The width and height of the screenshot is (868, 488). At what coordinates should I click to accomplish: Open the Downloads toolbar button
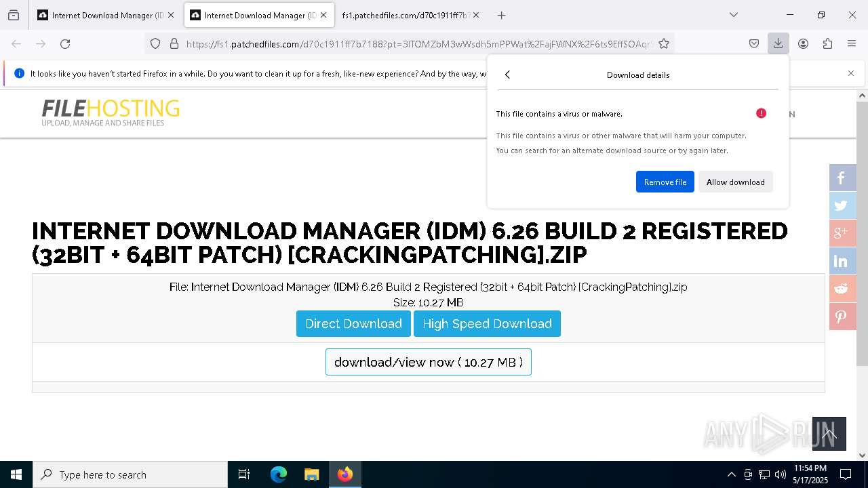[x=778, y=43]
